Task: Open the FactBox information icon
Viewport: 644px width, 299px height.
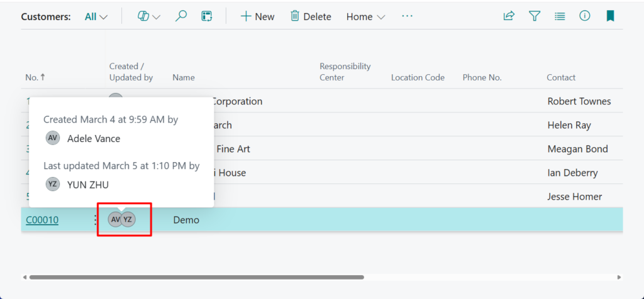Action: click(x=585, y=16)
